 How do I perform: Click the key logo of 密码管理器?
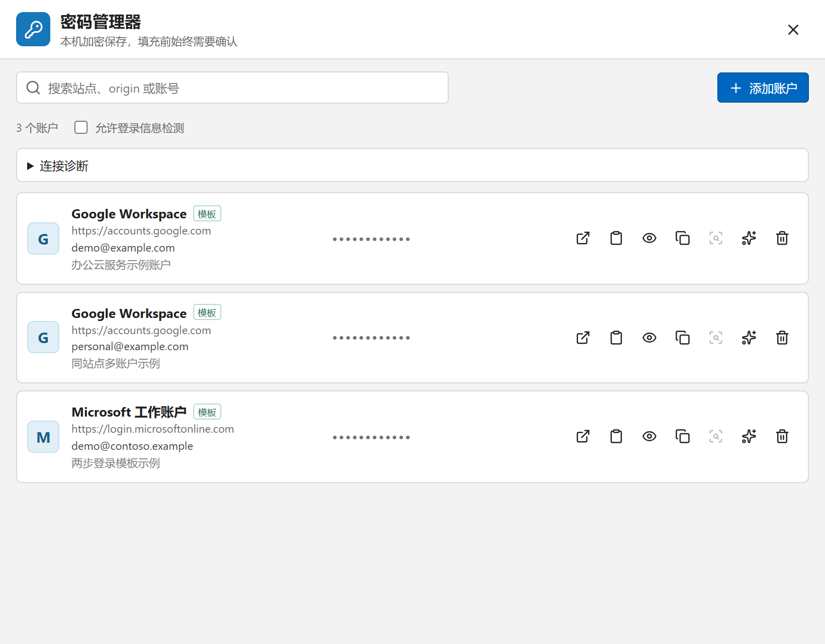[33, 29]
